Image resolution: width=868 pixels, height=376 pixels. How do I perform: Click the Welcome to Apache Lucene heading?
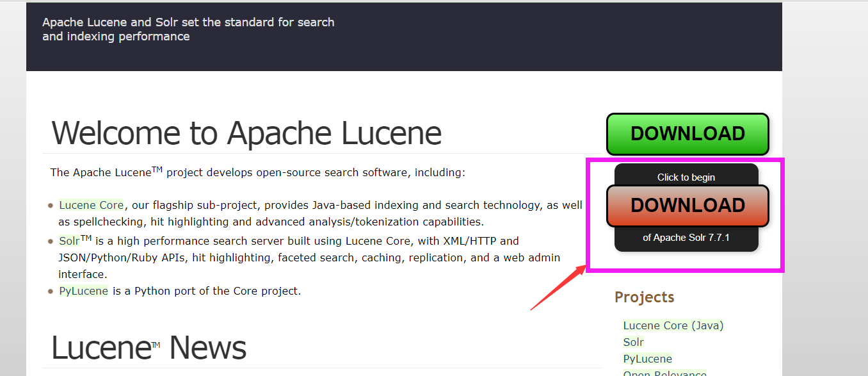[x=246, y=133]
